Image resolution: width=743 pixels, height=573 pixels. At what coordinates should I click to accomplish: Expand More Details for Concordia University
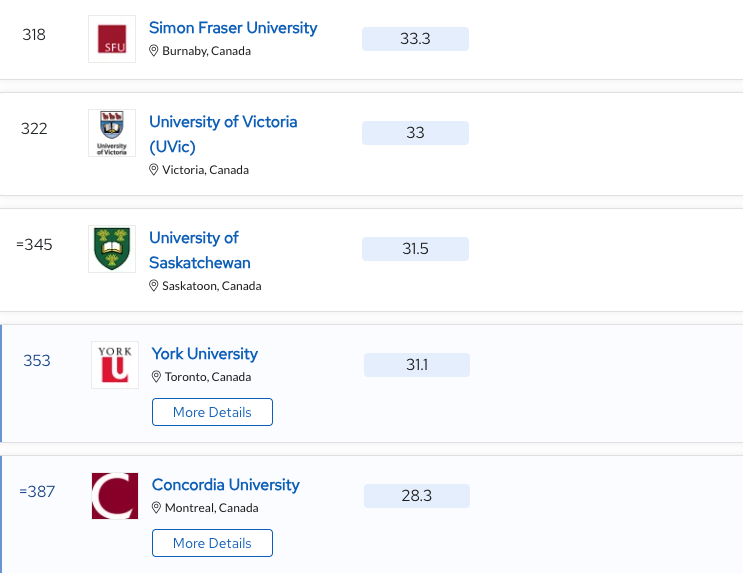point(212,543)
